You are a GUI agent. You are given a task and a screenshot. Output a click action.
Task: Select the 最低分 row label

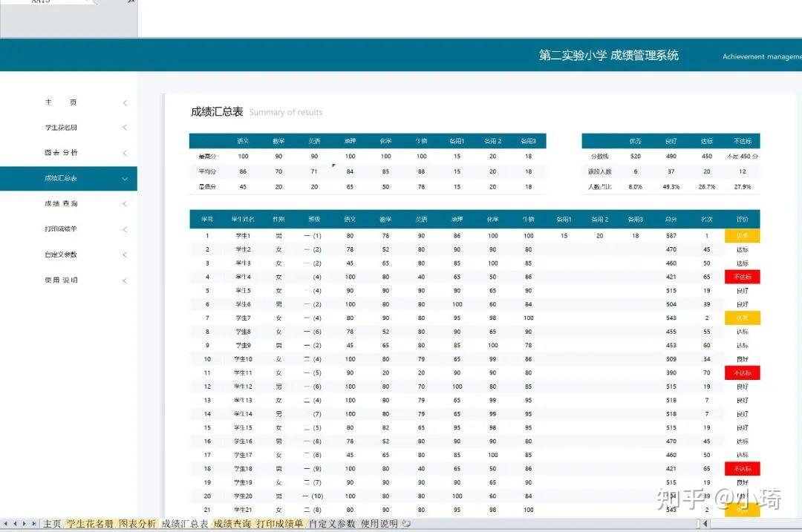click(x=207, y=187)
